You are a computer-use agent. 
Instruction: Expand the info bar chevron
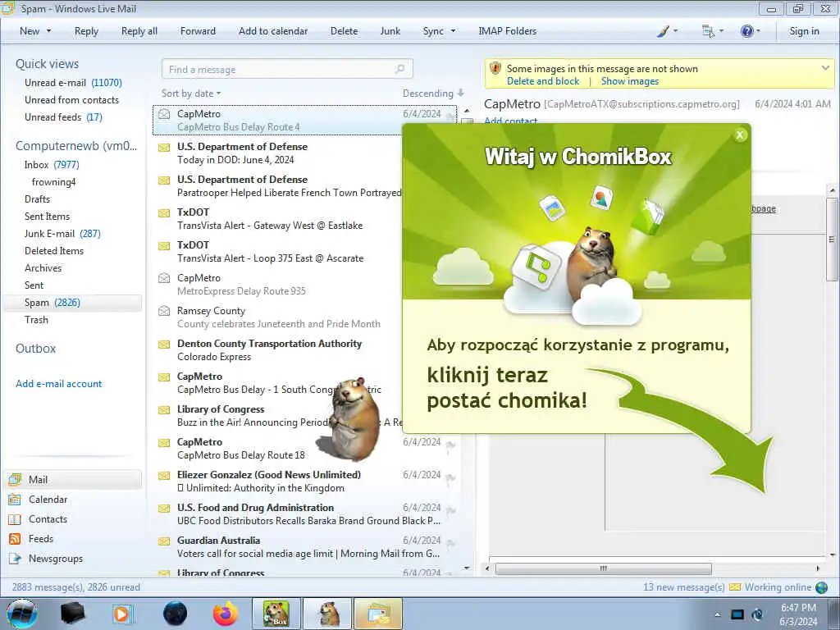[825, 68]
